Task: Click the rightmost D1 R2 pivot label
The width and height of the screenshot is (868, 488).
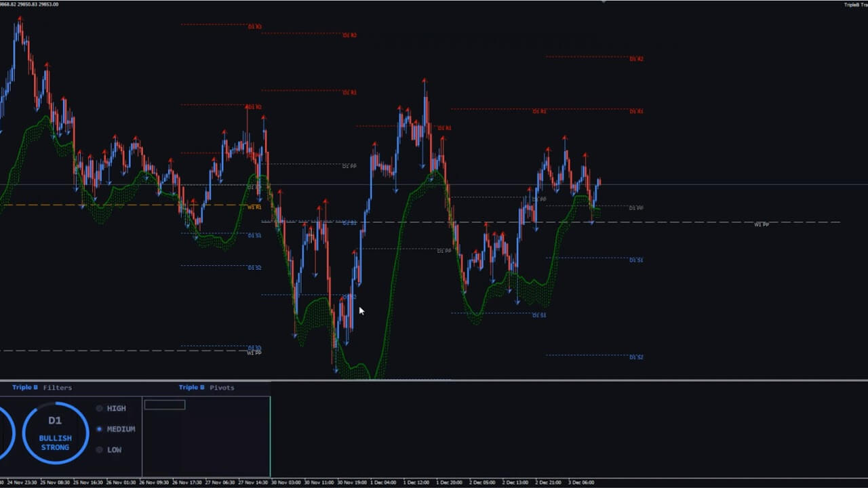Action: (635, 59)
